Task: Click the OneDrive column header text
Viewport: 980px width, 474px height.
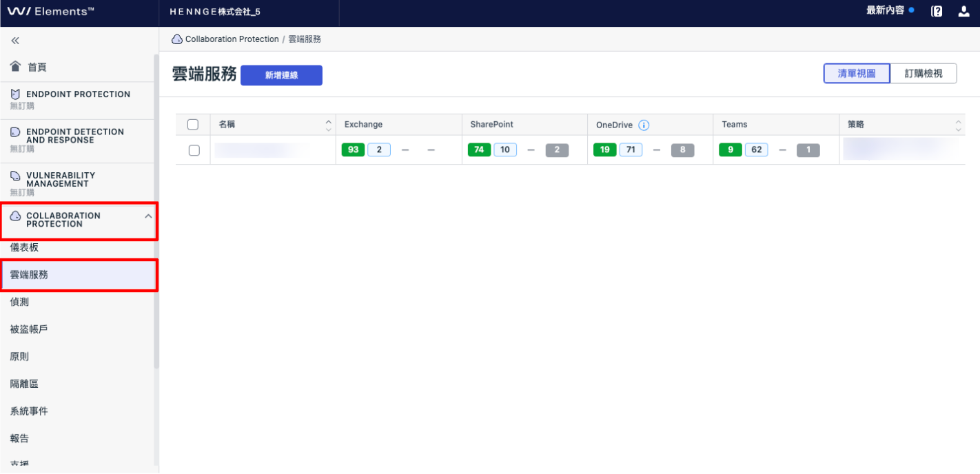Action: pos(614,125)
